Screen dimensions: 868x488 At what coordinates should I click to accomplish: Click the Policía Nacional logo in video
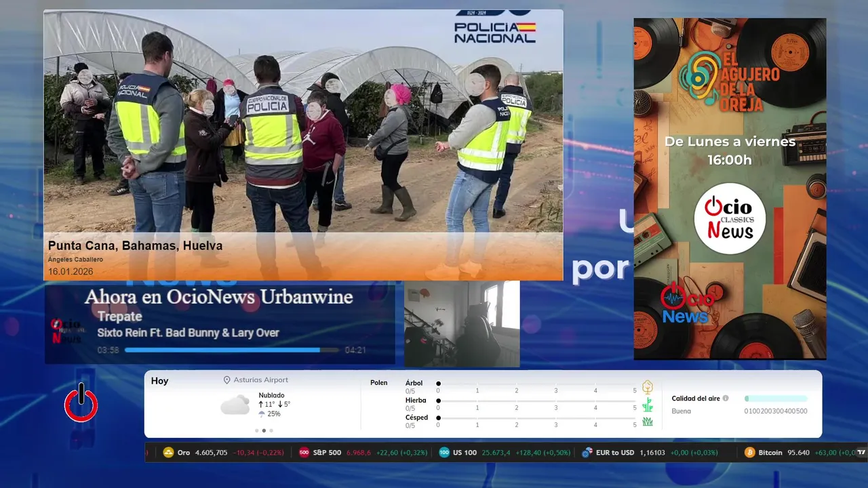pyautogui.click(x=495, y=26)
